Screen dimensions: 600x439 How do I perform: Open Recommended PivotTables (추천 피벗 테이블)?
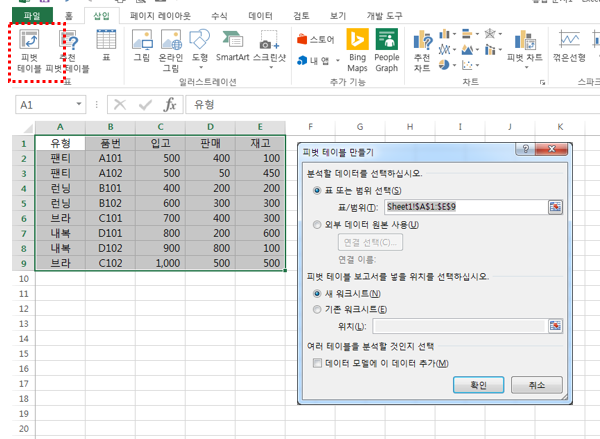click(x=68, y=51)
